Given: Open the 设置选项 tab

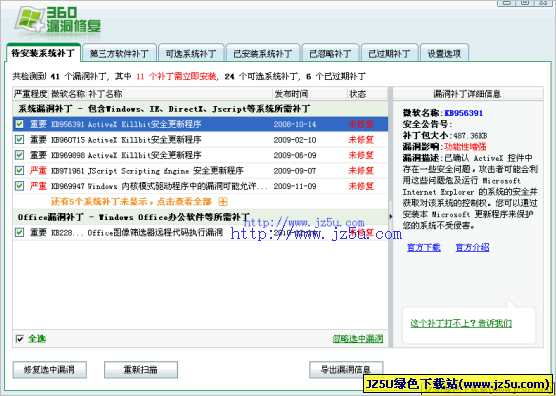Looking at the screenshot, I should click(444, 54).
